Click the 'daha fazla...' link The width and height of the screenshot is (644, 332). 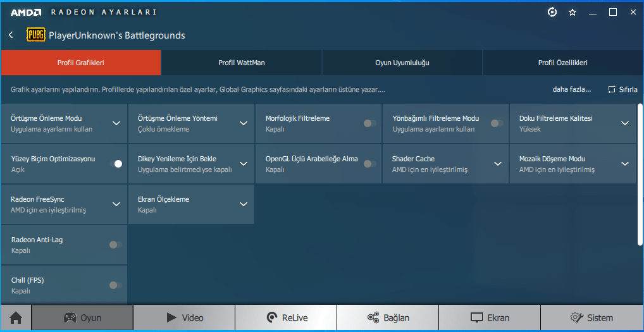click(572, 89)
